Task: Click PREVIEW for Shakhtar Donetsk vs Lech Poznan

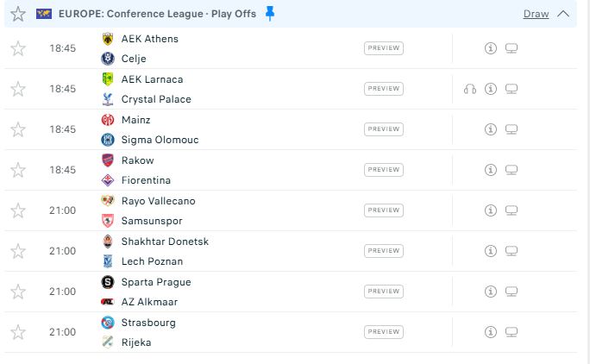Action: tap(384, 251)
